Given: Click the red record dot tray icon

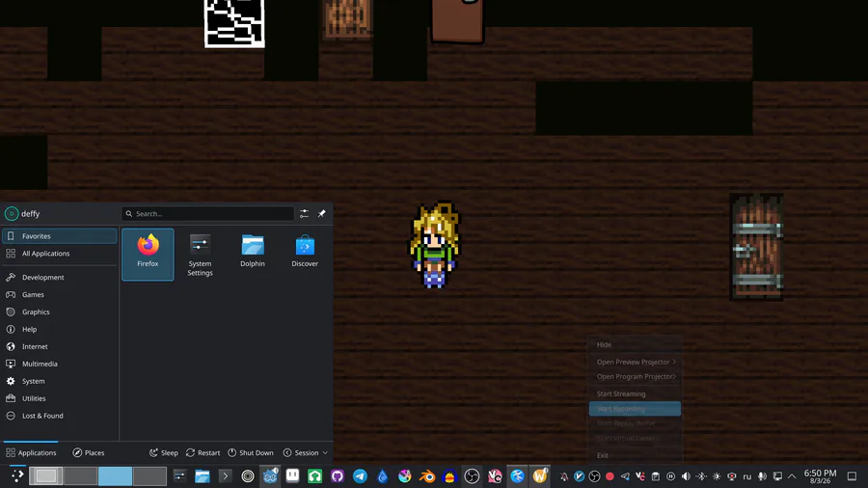Looking at the screenshot, I should 610,476.
